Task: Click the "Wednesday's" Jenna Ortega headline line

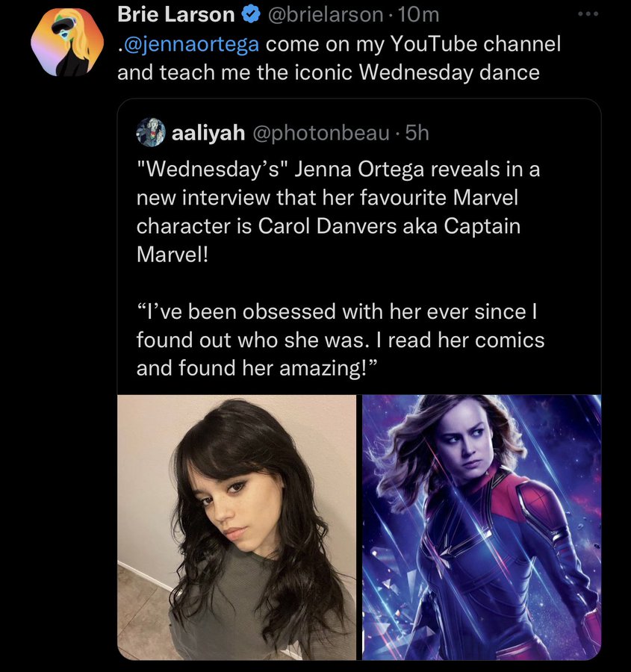Action: click(x=338, y=170)
